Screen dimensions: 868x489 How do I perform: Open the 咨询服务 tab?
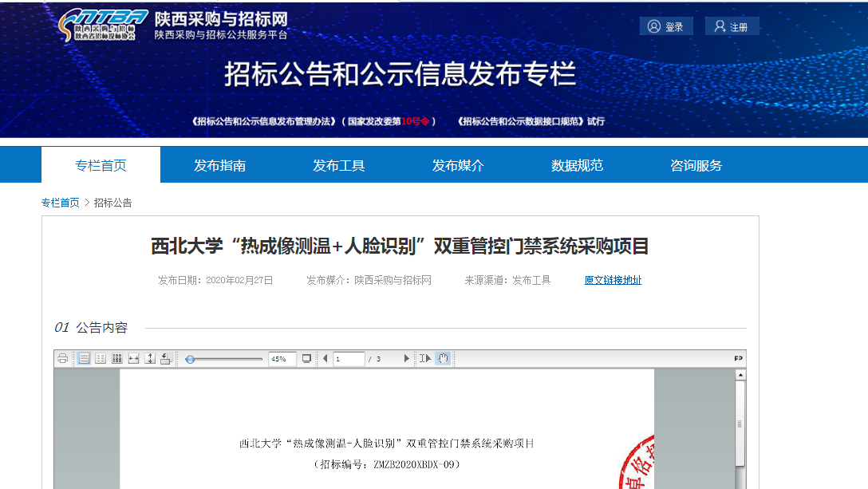[696, 165]
